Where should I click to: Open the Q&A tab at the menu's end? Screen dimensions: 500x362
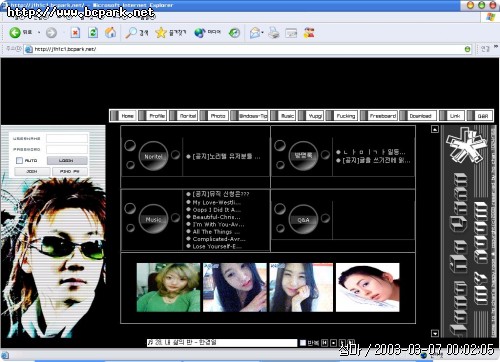point(480,116)
